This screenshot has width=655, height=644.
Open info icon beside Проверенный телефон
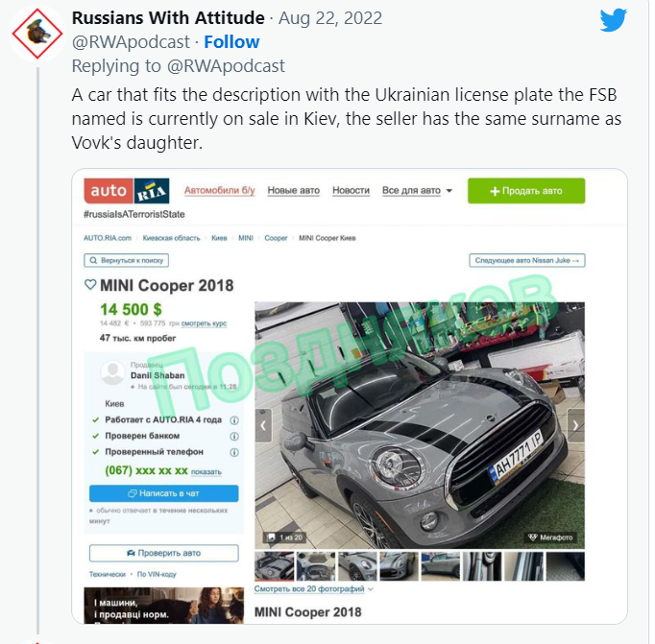click(234, 452)
